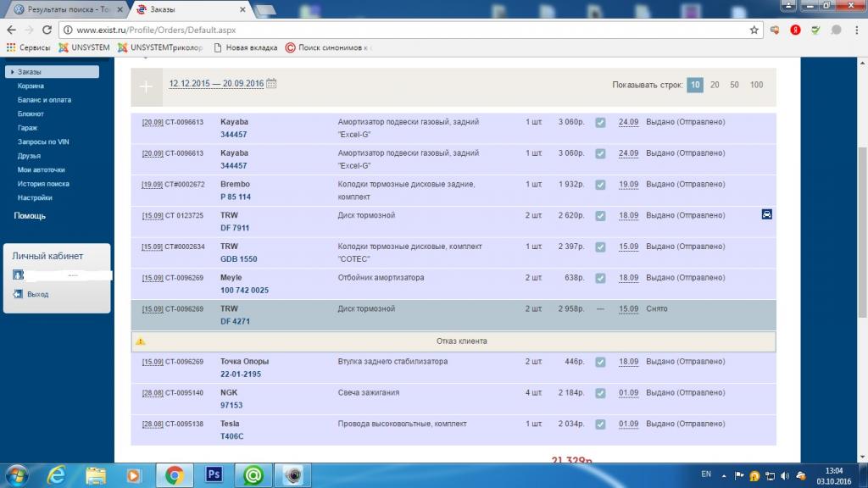Screen dimensions: 868x488
Task: Open Windows Start menu
Action: point(17,475)
